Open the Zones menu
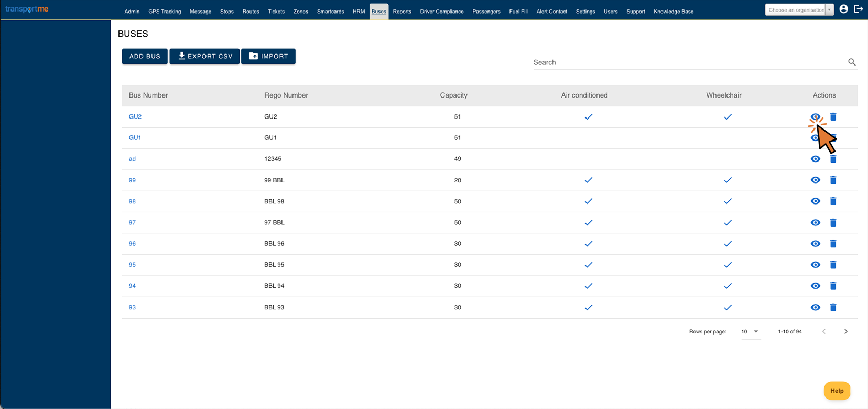This screenshot has width=868, height=409. point(300,12)
